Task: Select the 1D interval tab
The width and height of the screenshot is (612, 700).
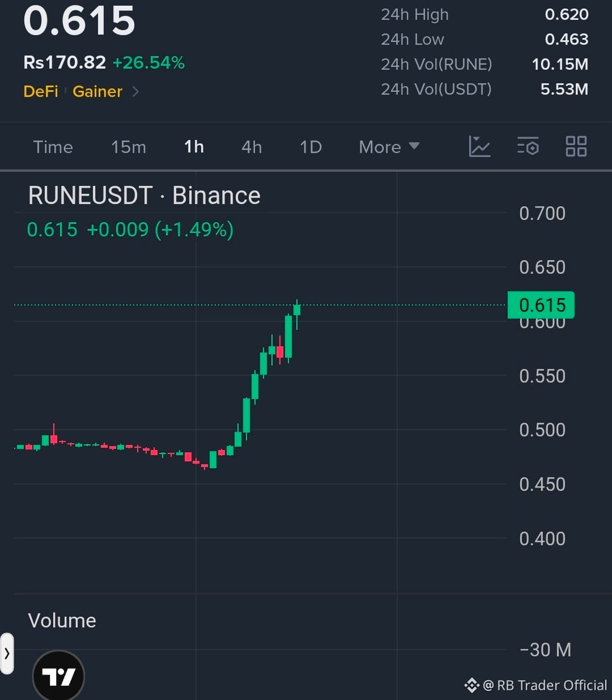Action: pyautogui.click(x=311, y=147)
